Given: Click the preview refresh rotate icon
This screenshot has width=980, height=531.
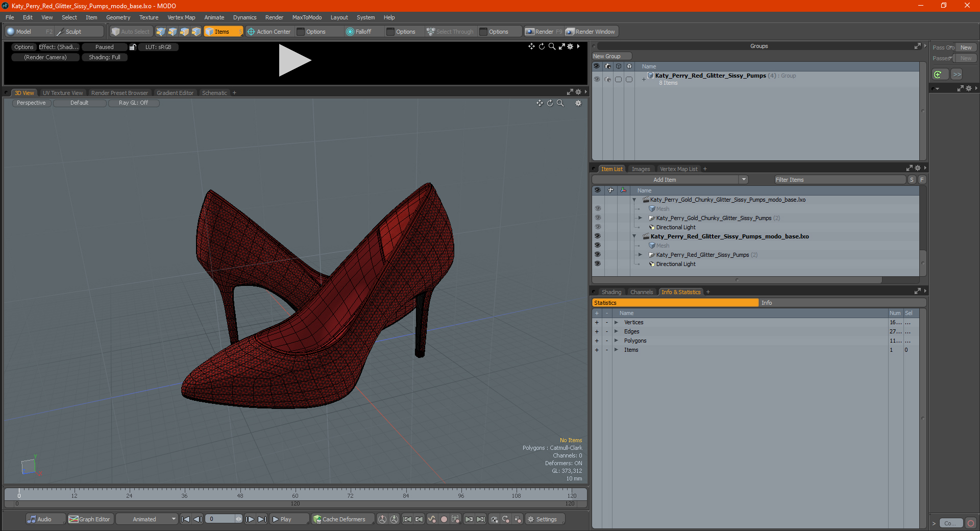Looking at the screenshot, I should [x=542, y=46].
